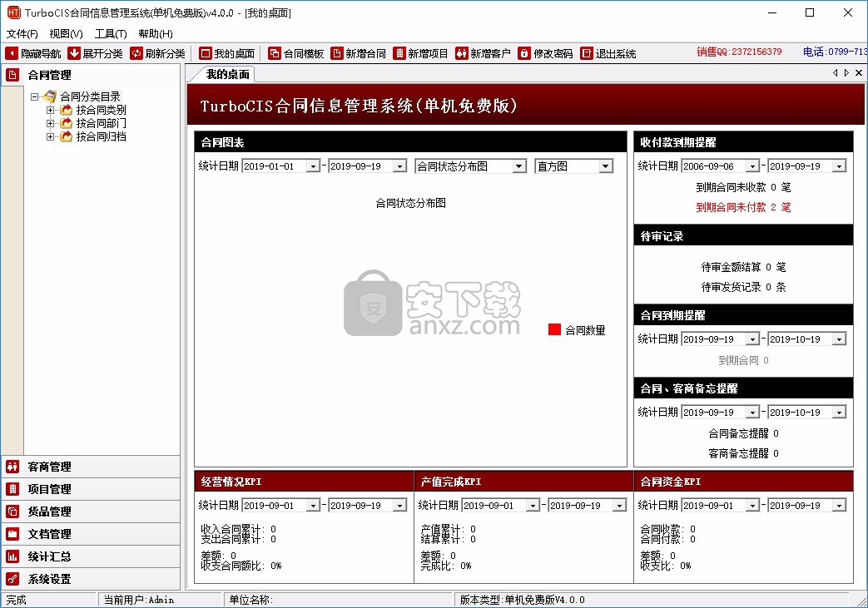Open the 货品管理 navigation section
Viewport: 868px width, 608px height.
(x=91, y=512)
